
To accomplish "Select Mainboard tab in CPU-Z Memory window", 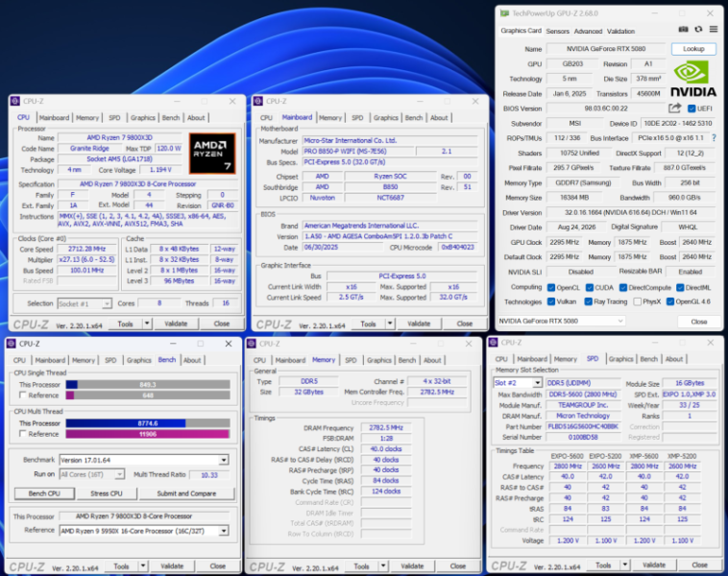I will 290,360.
